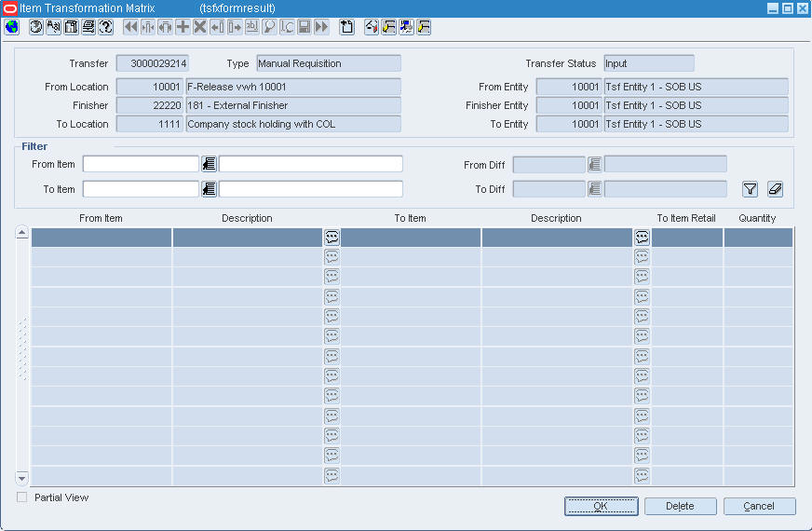The image size is (812, 531).
Task: Click the globe icon in toolbar
Action: click(11, 27)
